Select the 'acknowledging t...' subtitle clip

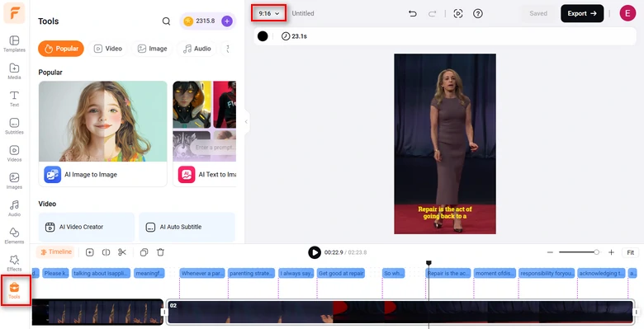coord(601,273)
